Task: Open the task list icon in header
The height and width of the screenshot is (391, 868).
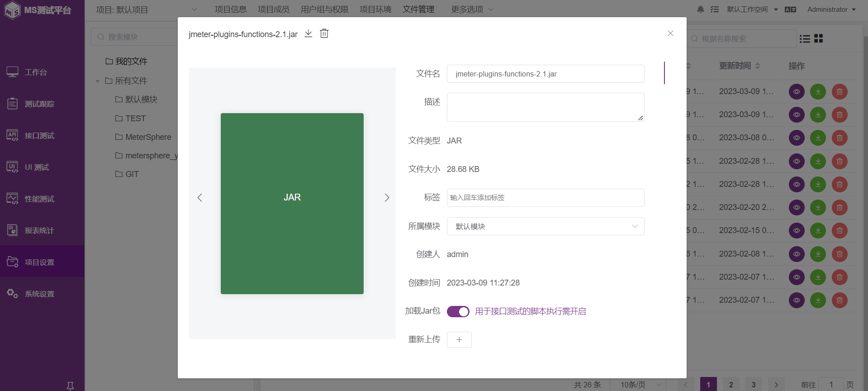Action: (715, 10)
